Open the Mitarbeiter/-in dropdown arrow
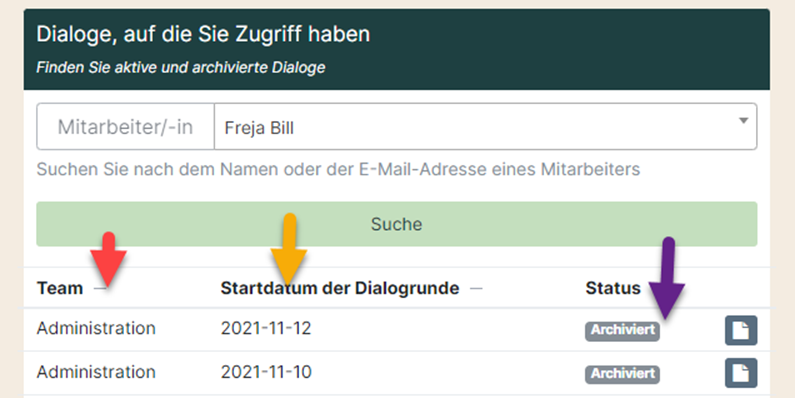 click(x=743, y=121)
